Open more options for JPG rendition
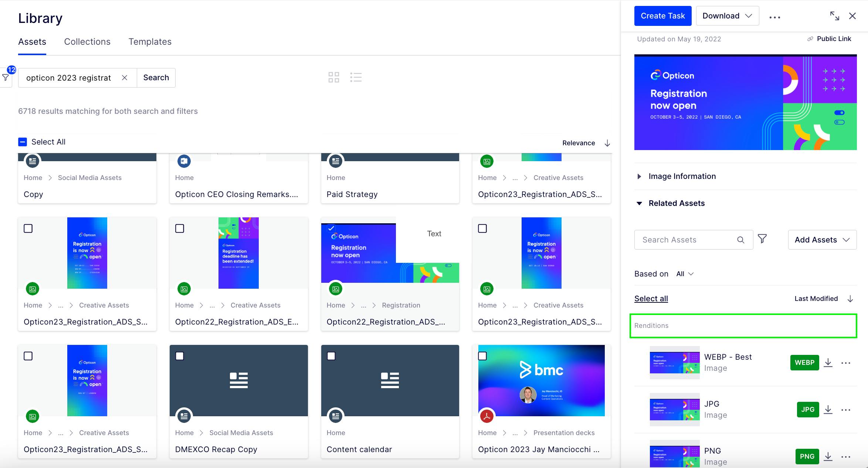Viewport: 868px width, 468px height. pyautogui.click(x=846, y=410)
